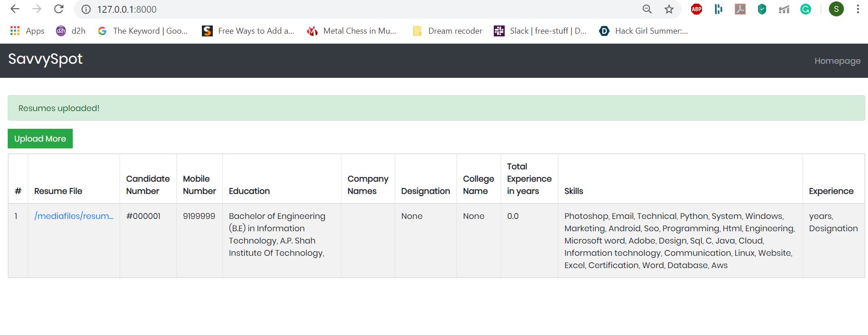Open the Adobe Acrobat PDF extension
868x335 pixels.
pyautogui.click(x=740, y=9)
